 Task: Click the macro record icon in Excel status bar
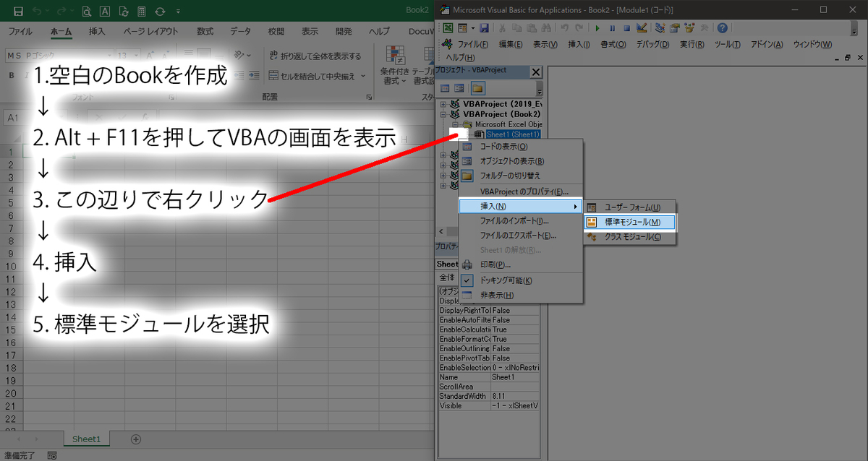[x=51, y=455]
